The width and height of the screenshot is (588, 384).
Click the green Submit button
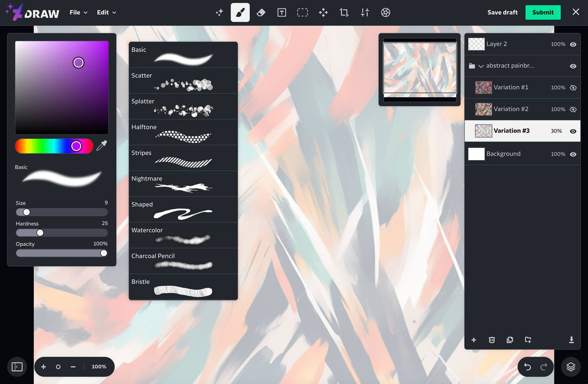point(543,12)
